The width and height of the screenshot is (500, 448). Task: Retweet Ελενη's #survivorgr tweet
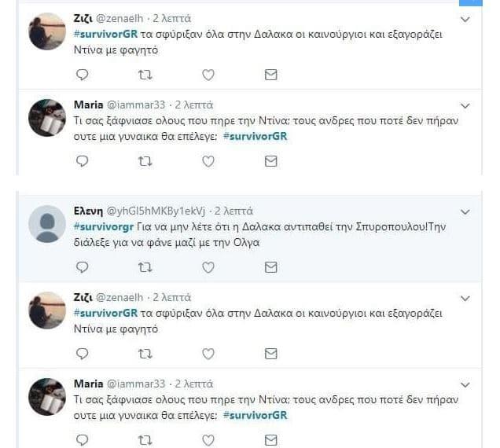click(145, 267)
